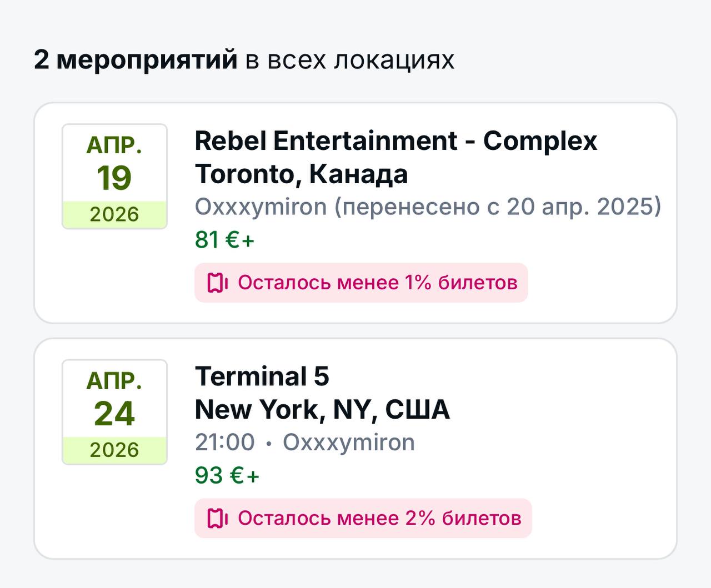Click "Осталось менее 1% билетов" label
Screen dimensions: 711x588
378,283
